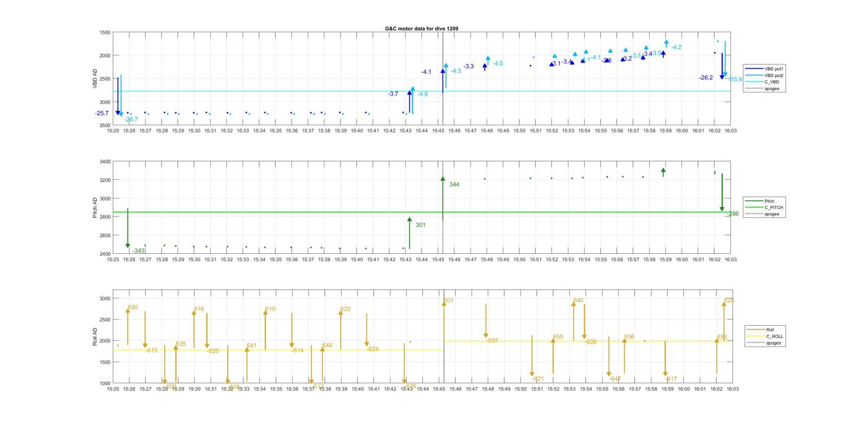Click the "1000" tick on Roll axis
The height and width of the screenshot is (430, 868).
click(x=105, y=383)
